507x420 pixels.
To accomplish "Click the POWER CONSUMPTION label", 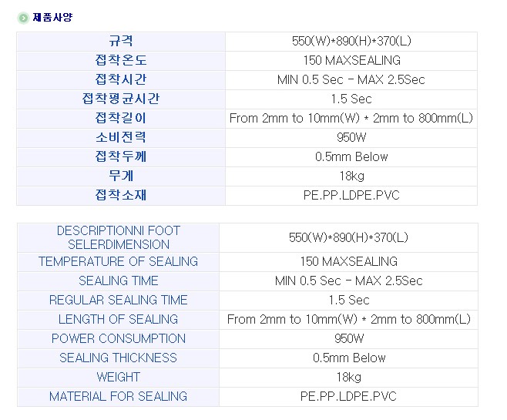I will pos(119,339).
